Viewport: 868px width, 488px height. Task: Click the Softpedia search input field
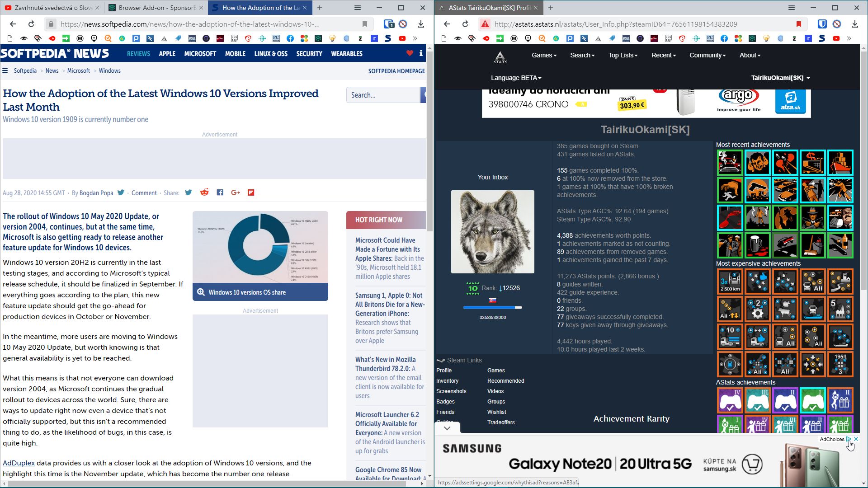point(383,95)
